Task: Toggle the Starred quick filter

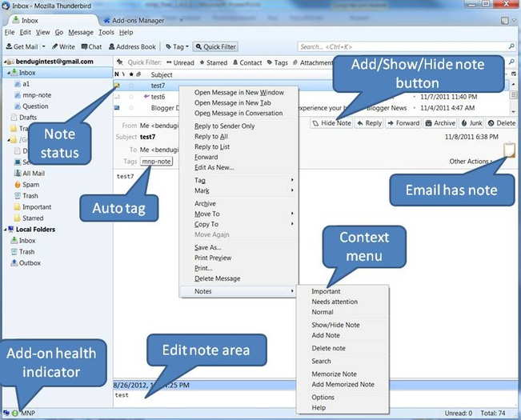Action: click(x=214, y=62)
